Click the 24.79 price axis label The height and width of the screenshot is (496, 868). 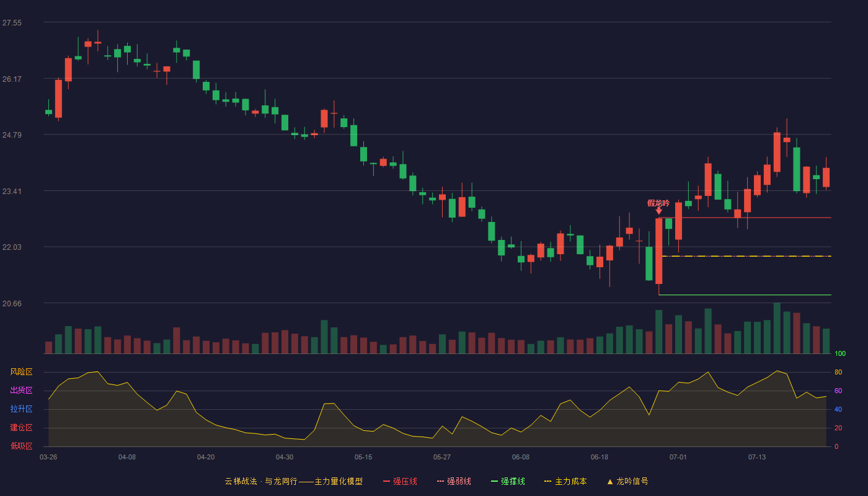click(12, 135)
